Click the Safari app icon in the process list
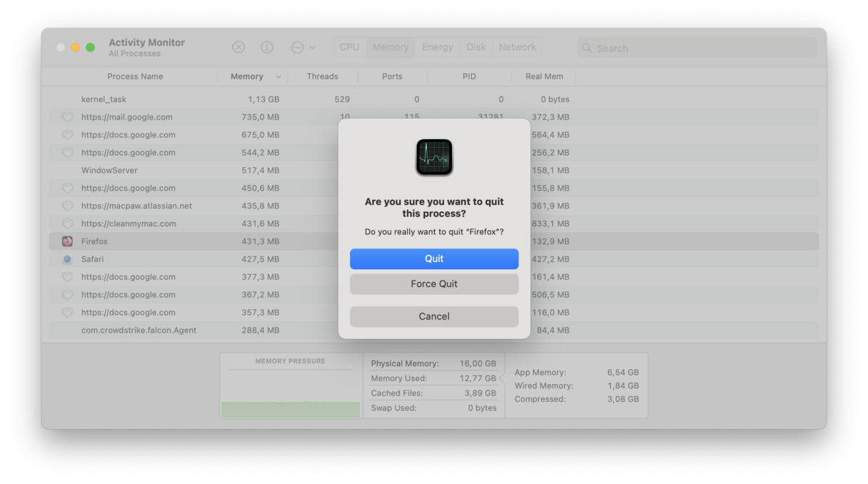This screenshot has height=484, width=868. 67,259
